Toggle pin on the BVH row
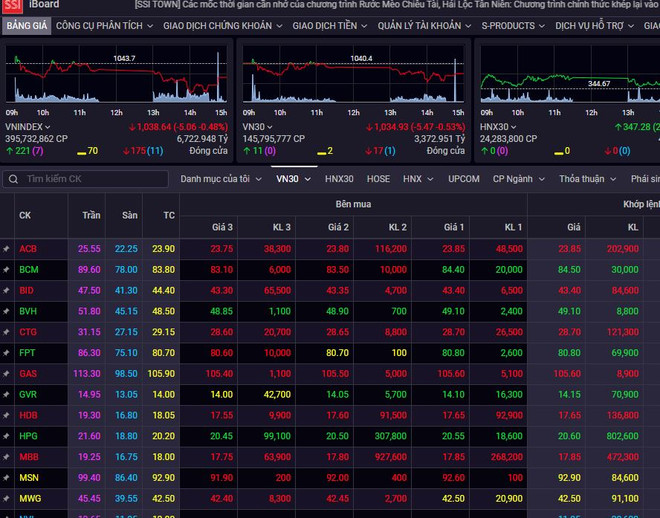 point(7,311)
